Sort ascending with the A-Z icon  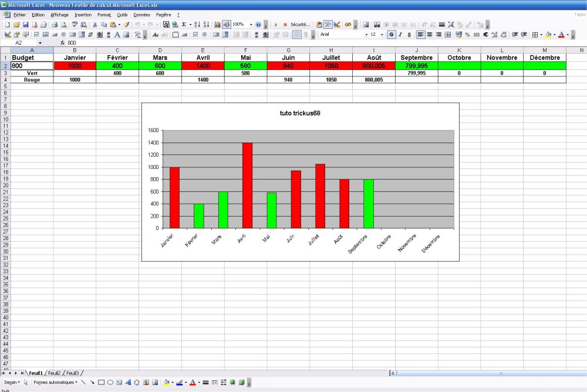click(x=197, y=25)
